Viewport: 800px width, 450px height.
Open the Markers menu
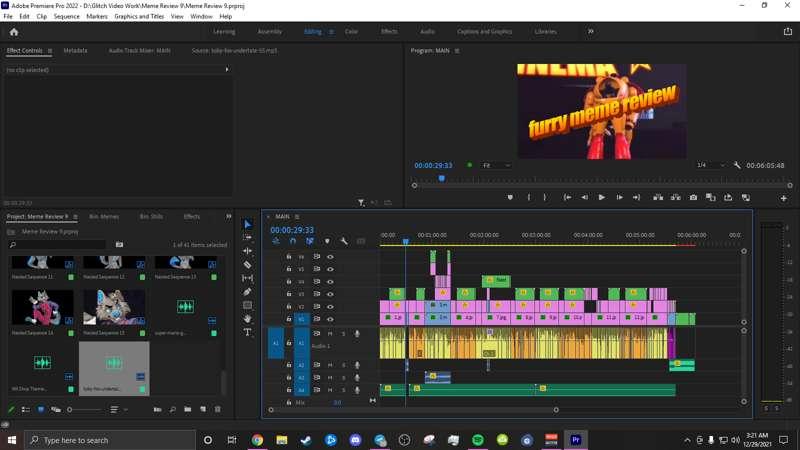pyautogui.click(x=97, y=16)
